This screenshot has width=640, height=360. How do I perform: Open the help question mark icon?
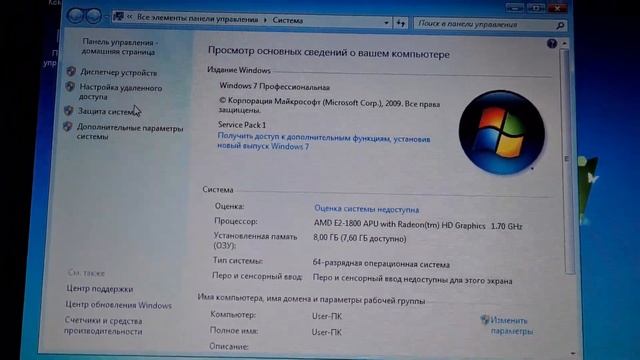click(552, 43)
